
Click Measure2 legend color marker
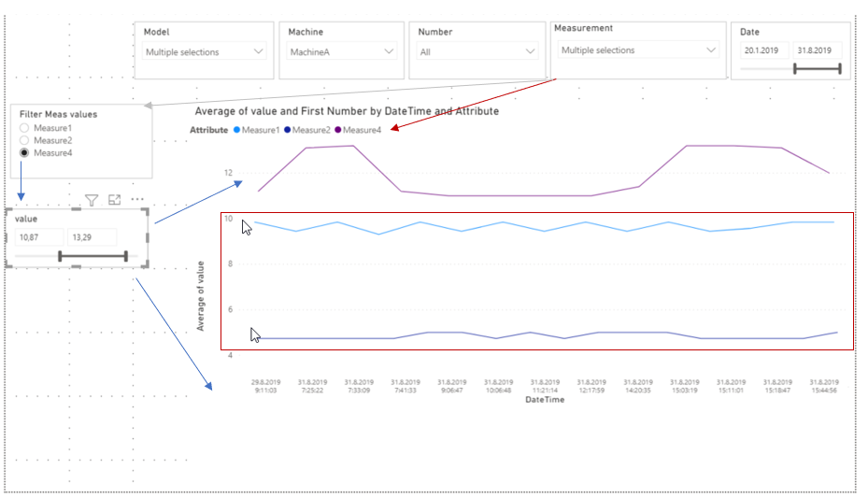[x=287, y=130]
